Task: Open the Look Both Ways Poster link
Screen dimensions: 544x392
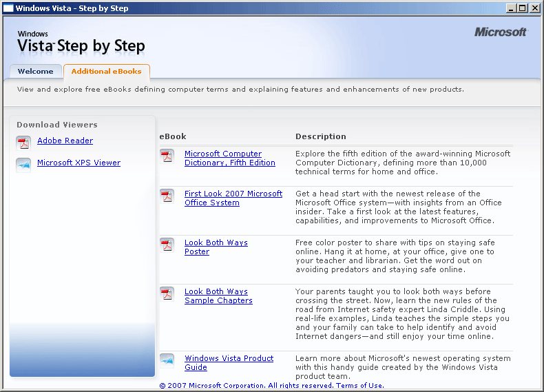Action: [216, 247]
